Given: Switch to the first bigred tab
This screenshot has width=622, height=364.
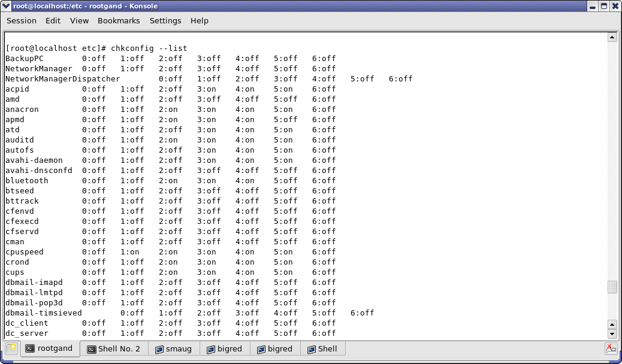Looking at the screenshot, I should tap(225, 349).
